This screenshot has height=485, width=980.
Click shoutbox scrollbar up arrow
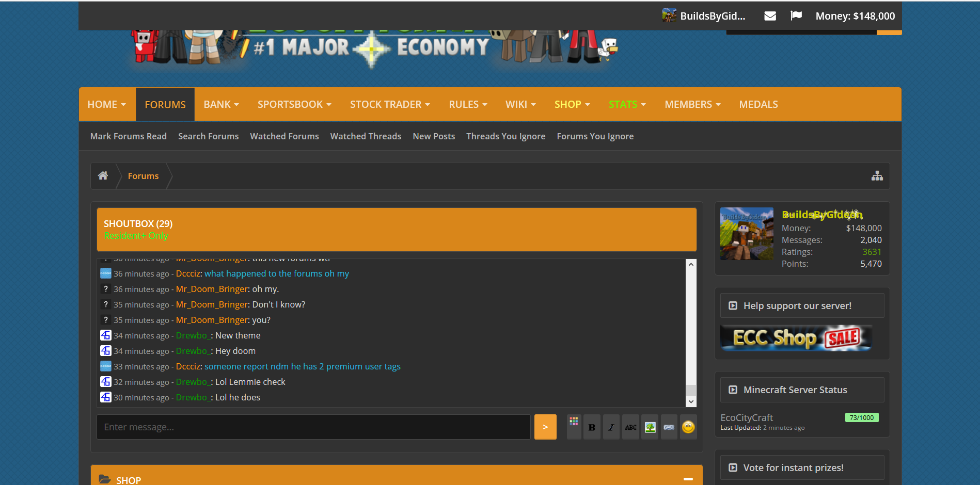click(x=691, y=264)
